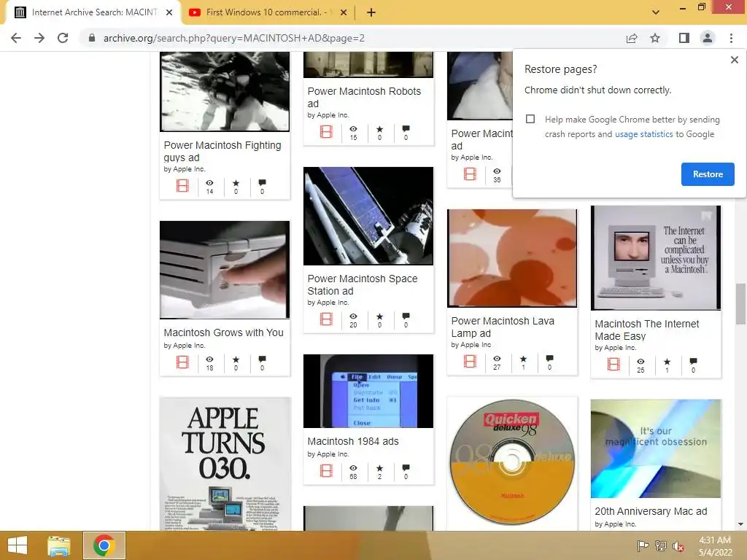This screenshot has width=747, height=560.
Task: Toggle the browser side panel
Action: [x=684, y=38]
